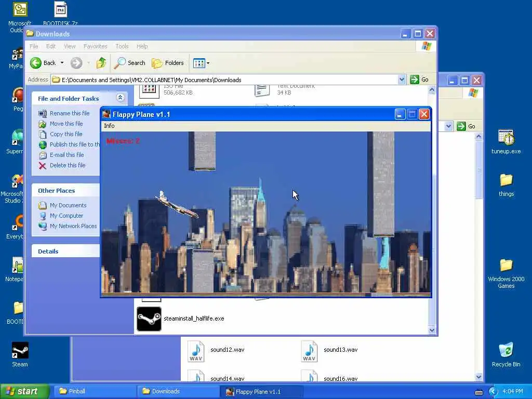Select the sound12.wav file icon
This screenshot has width=532, height=399.
point(196,352)
